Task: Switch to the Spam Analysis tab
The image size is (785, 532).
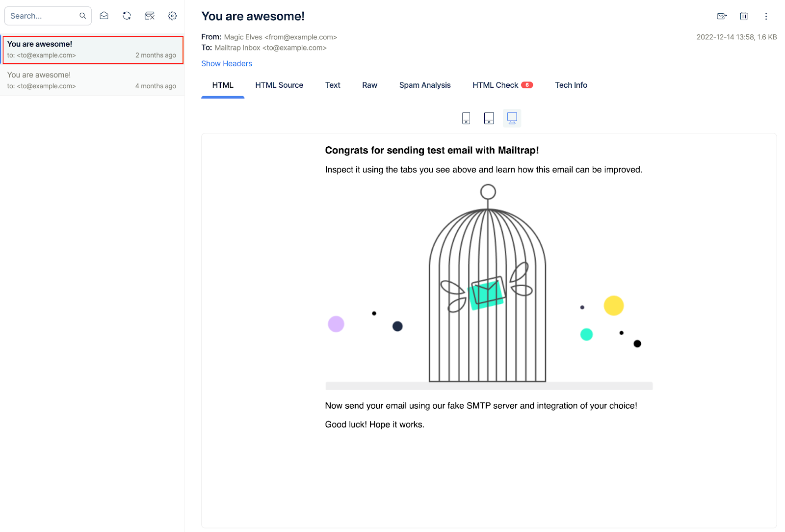Action: 424,85
